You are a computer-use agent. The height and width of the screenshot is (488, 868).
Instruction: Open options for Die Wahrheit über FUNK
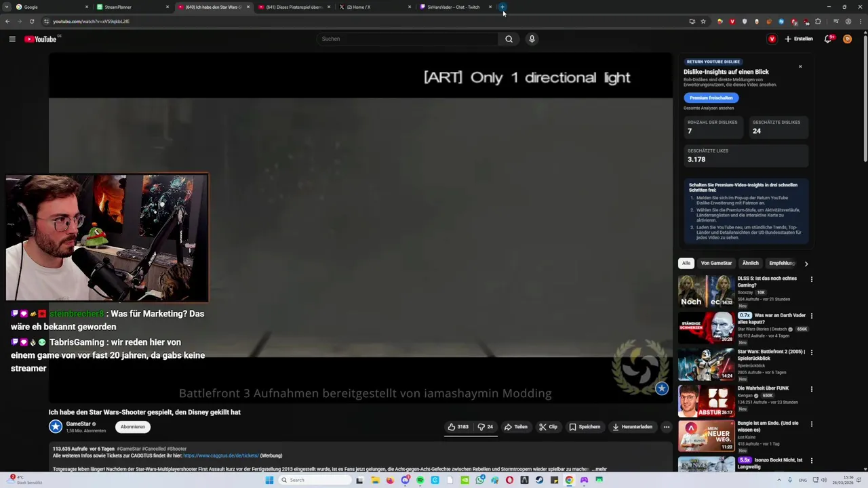tap(812, 389)
